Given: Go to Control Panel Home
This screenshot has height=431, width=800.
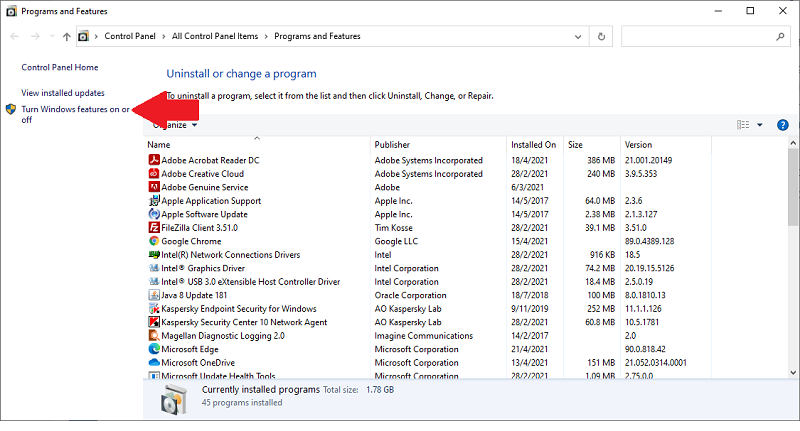Looking at the screenshot, I should click(60, 67).
